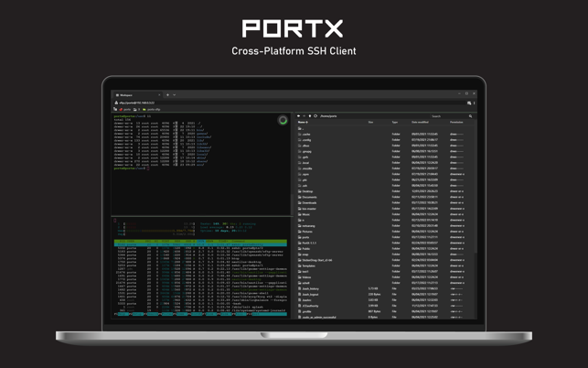Click the file list vertical scrollbar
Screen dimensions: 588x368
(x=476, y=188)
